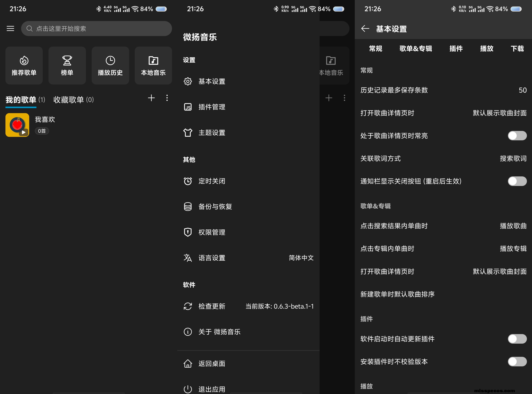Viewport: 532px width, 394px height.
Task: Click 检查更新 to check for updates
Action: (x=212, y=306)
